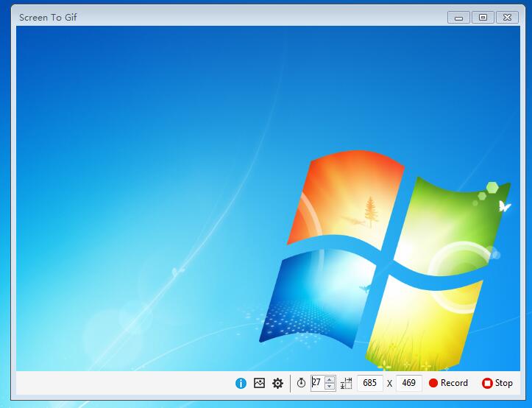Open the blue info icon
The width and height of the screenshot is (532, 408).
point(241,383)
